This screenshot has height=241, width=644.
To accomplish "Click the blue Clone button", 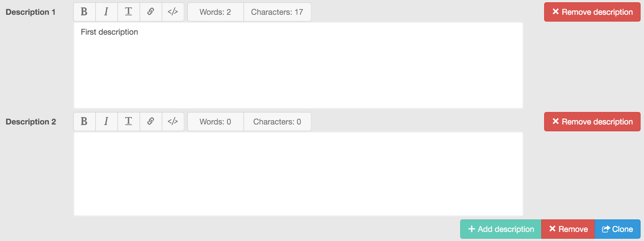I will tap(617, 229).
